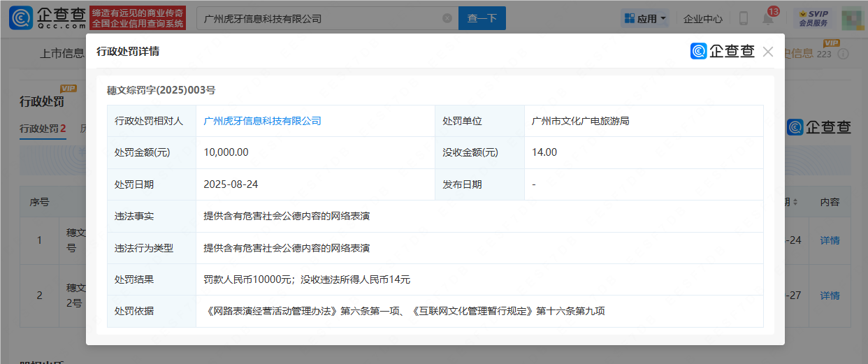Image resolution: width=868 pixels, height=364 pixels.
Task: Open 企业中心 in the header
Action: (703, 19)
